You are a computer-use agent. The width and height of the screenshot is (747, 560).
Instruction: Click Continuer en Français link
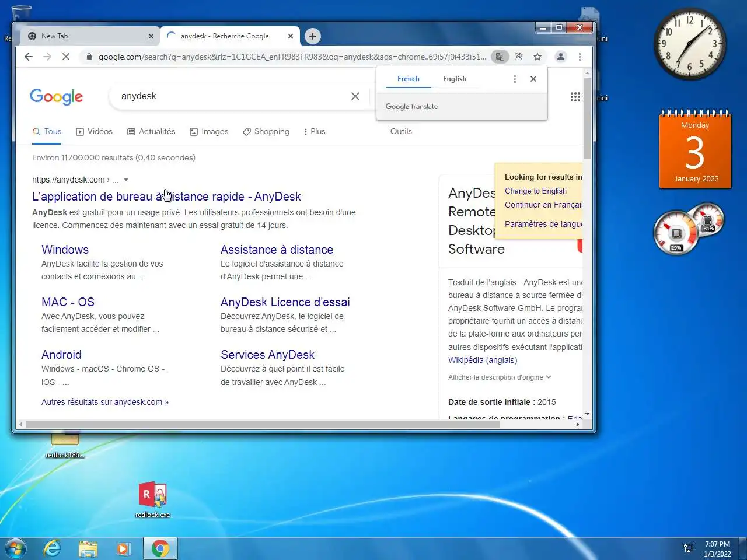point(543,205)
